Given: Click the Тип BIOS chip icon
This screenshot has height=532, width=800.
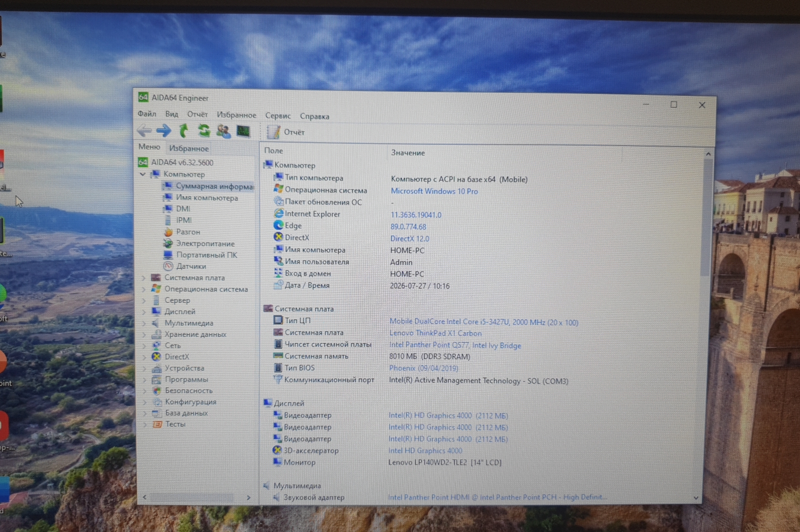Looking at the screenshot, I should [278, 367].
